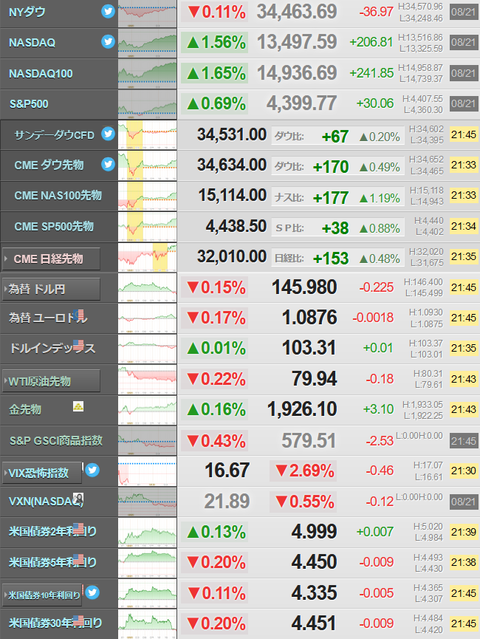Select the S&P GSCI商品指数 row label
The height and width of the screenshot is (639, 480).
click(x=56, y=441)
